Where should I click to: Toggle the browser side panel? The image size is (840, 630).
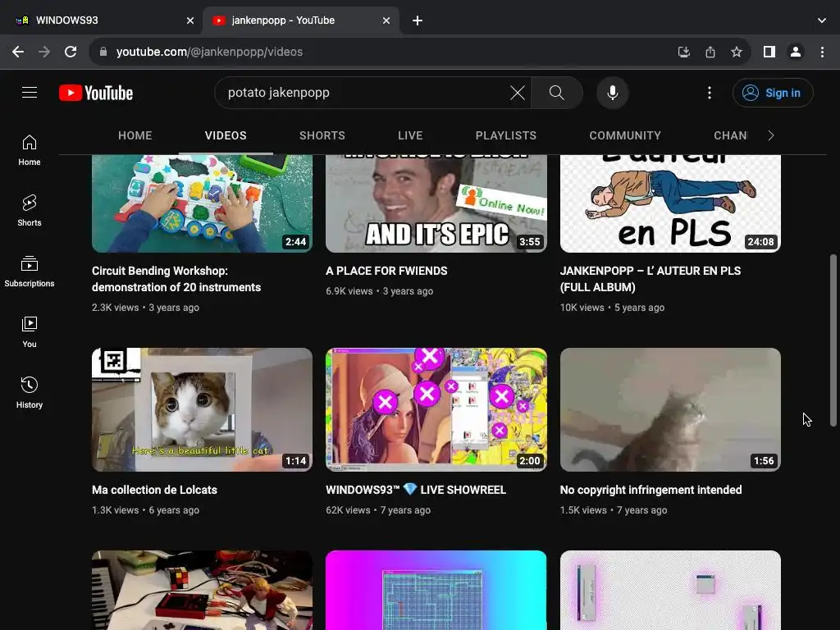[769, 52]
